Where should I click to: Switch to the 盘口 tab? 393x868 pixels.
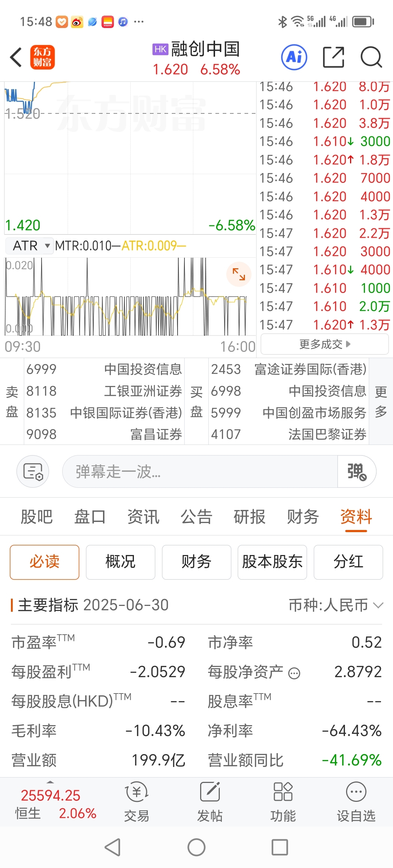(90, 517)
